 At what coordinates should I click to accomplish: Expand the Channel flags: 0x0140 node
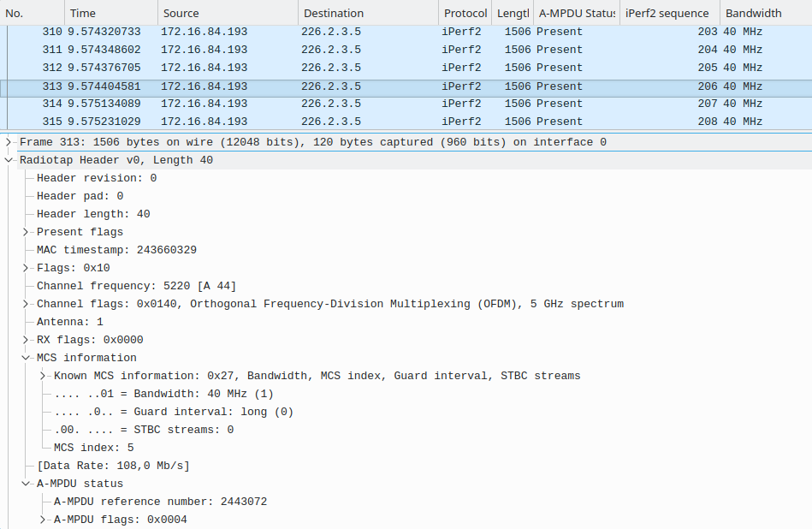click(x=26, y=304)
